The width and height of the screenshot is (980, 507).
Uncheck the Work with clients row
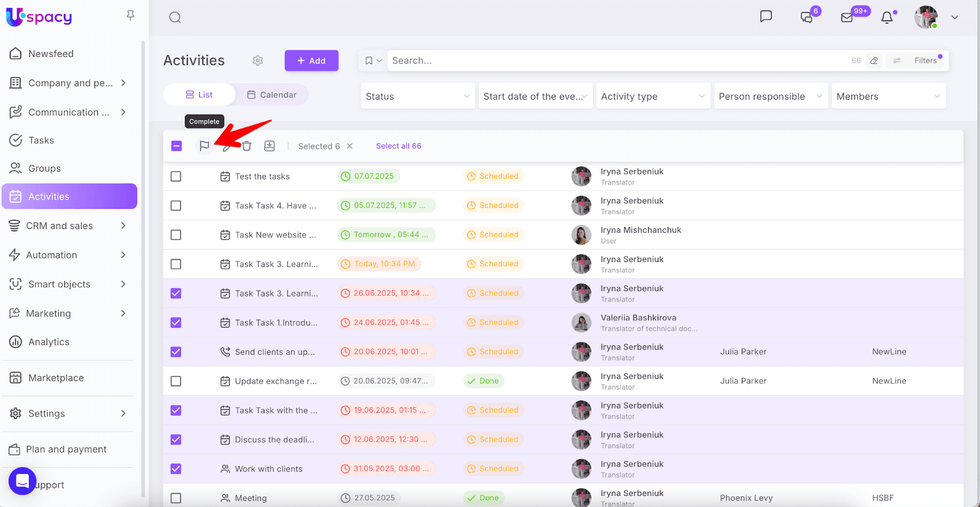(176, 469)
